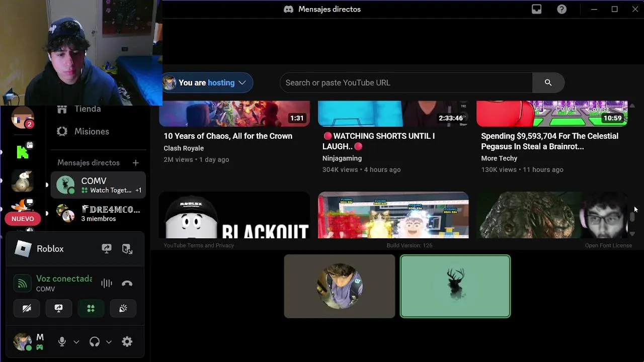Screen dimensions: 644x362
Task: Open YouTube Terms and Privacy link
Action: (199, 245)
